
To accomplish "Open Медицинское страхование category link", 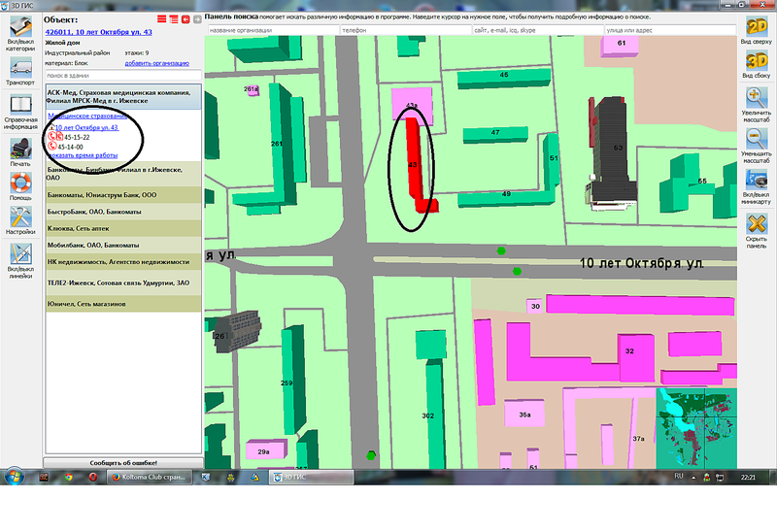I will [x=87, y=116].
